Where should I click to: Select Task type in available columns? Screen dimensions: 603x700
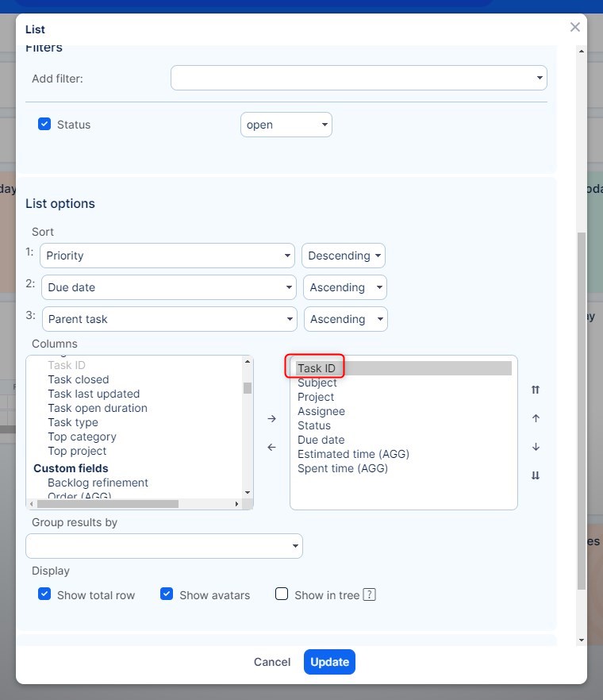point(73,422)
